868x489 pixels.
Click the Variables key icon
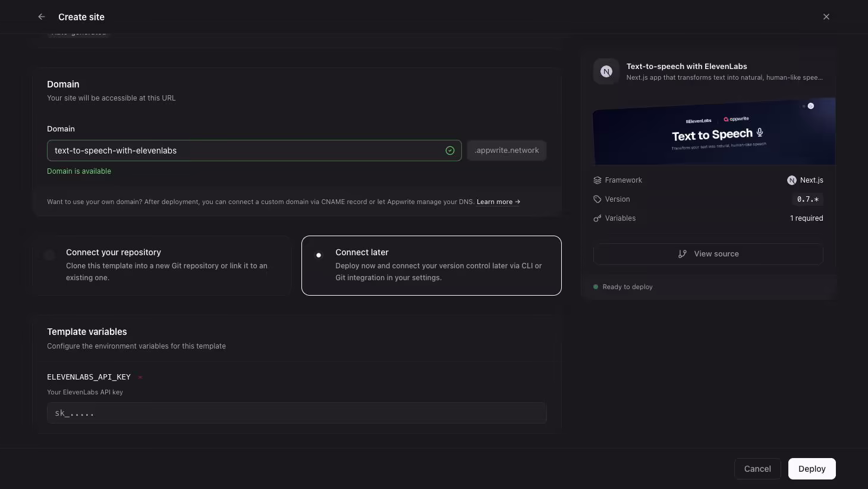pyautogui.click(x=597, y=218)
